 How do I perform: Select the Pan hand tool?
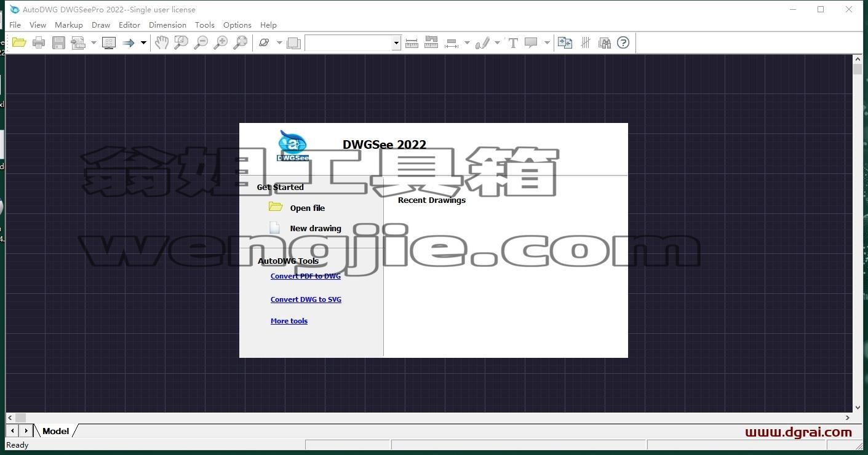click(161, 42)
